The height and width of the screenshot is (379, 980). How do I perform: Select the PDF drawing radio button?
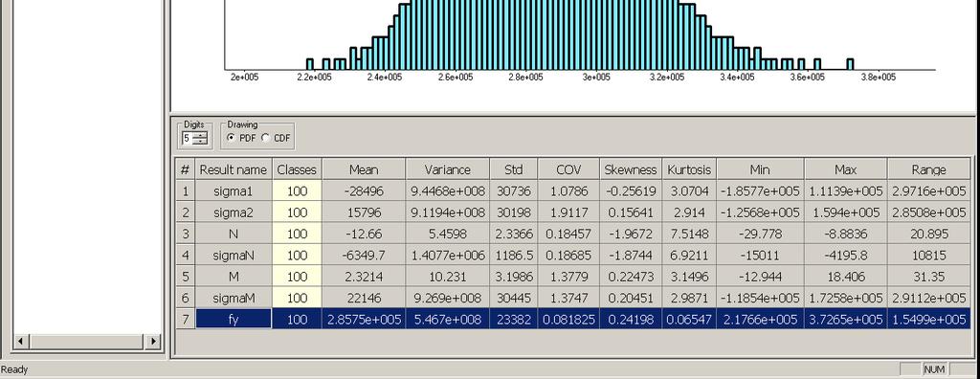[x=231, y=138]
